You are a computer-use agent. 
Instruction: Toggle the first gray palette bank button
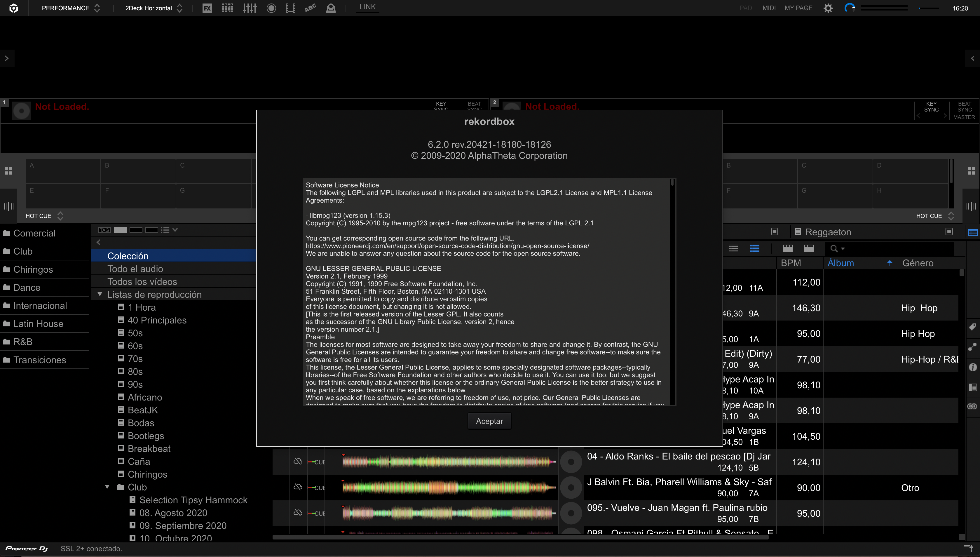click(x=120, y=230)
